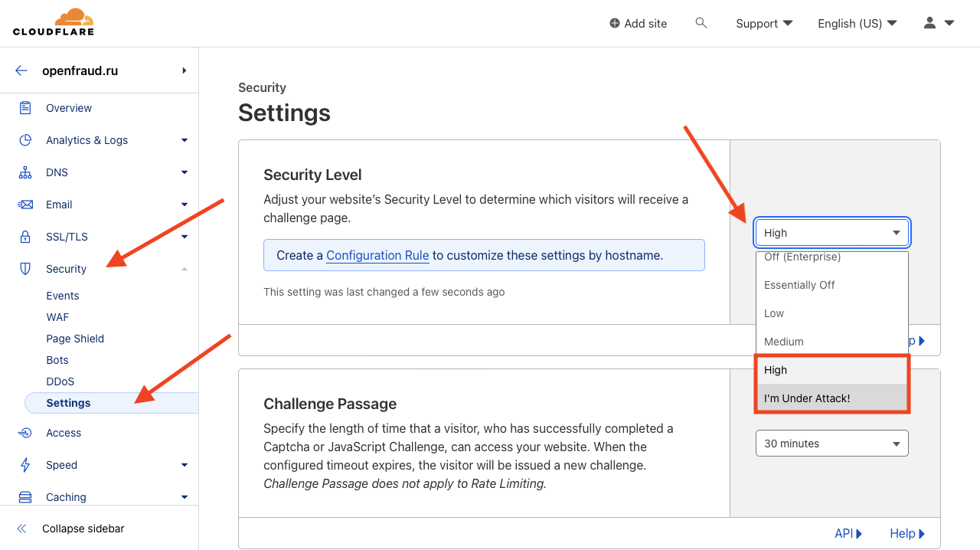The image size is (980, 550).
Task: Click the Configuration Rule link
Action: (377, 255)
